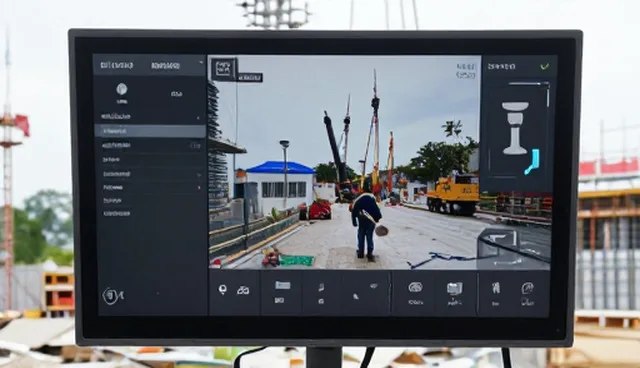Select the figure icon in bottom-right toolbar
640x368 pixels.
pos(496,288)
